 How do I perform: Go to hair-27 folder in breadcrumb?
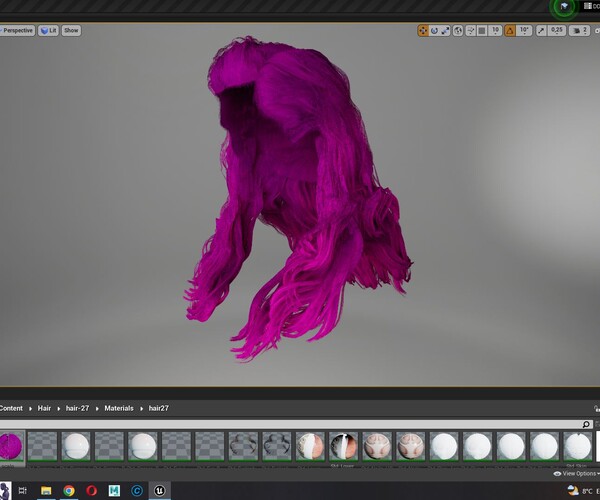click(77, 408)
